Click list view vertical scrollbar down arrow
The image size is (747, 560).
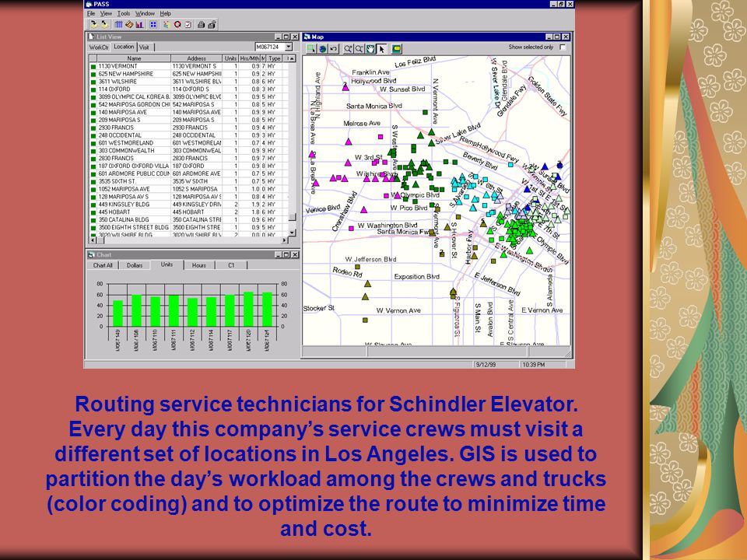click(293, 233)
